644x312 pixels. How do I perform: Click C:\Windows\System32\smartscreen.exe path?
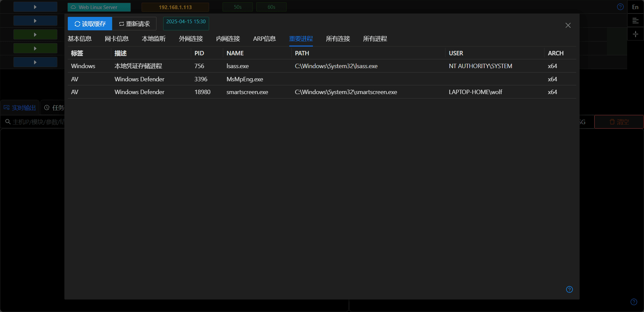pyautogui.click(x=346, y=92)
